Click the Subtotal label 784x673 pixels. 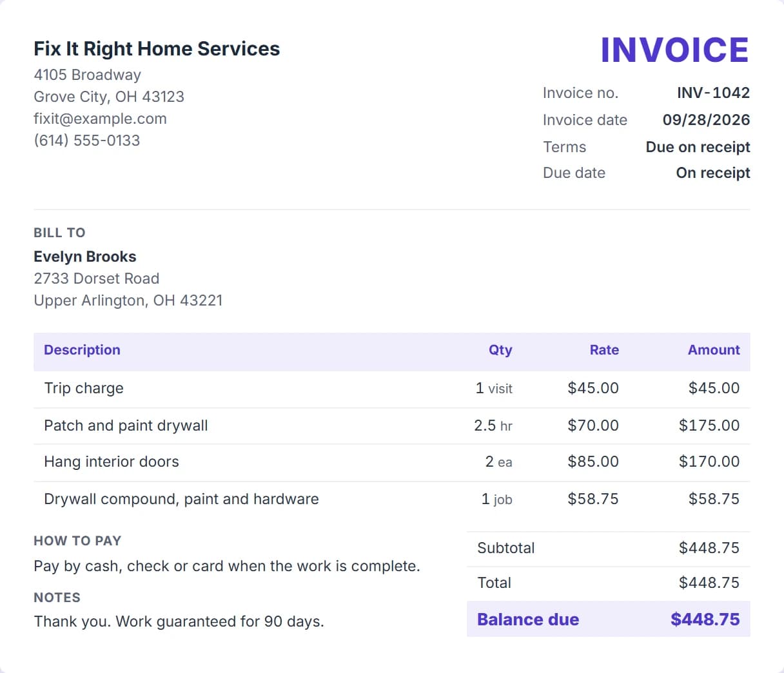[506, 548]
